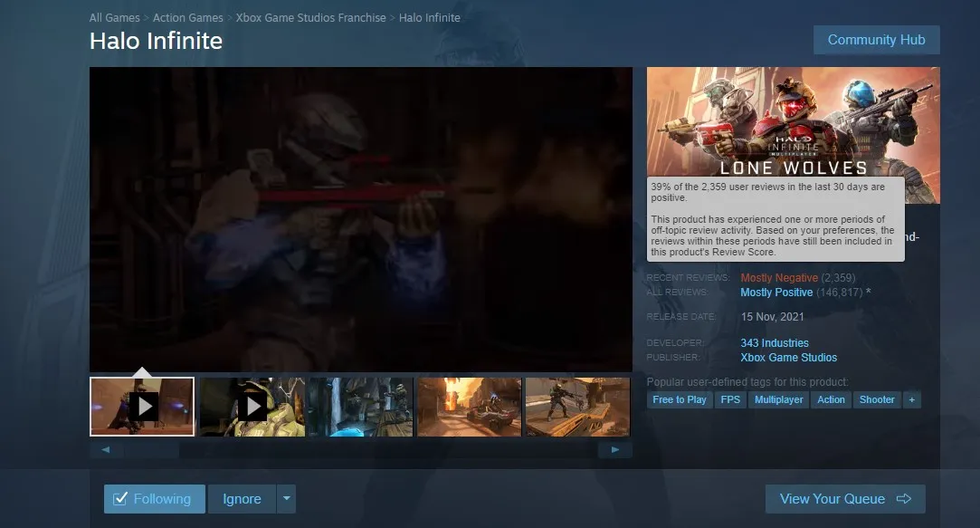Open publisher Xbox Game Studios page

[788, 357]
